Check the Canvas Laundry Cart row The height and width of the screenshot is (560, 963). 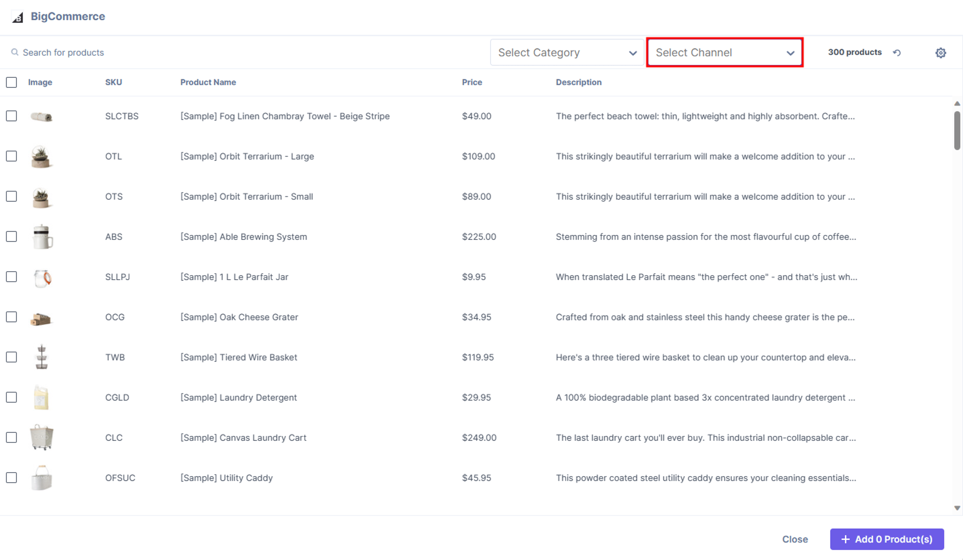[x=12, y=437]
